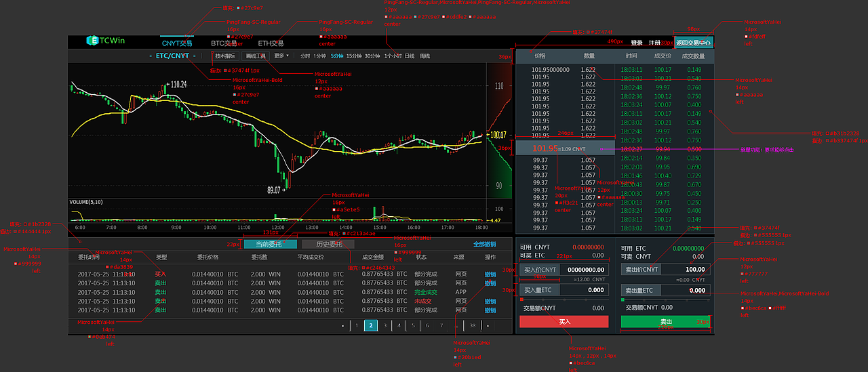
Task: Go to next page with right arrow
Action: point(488,326)
